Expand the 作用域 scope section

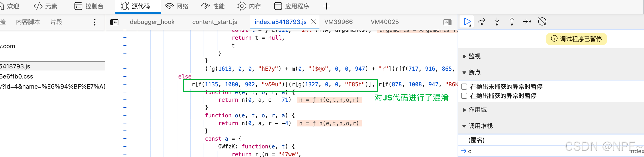(477, 110)
